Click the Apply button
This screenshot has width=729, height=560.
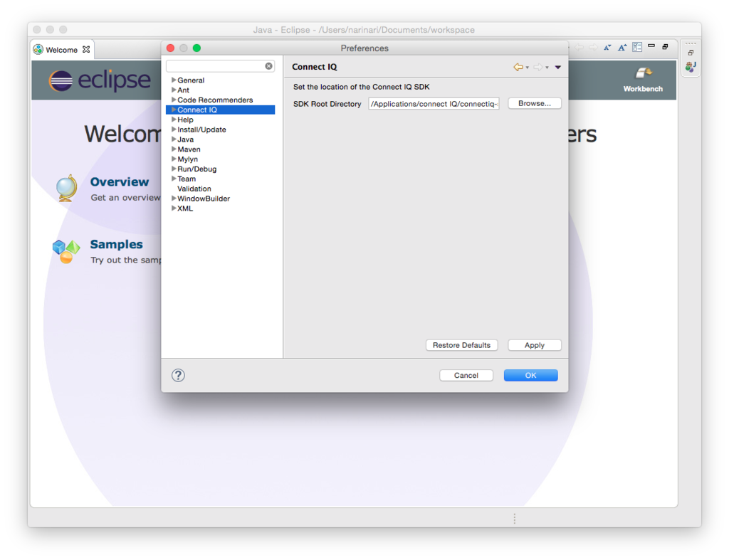click(x=535, y=345)
